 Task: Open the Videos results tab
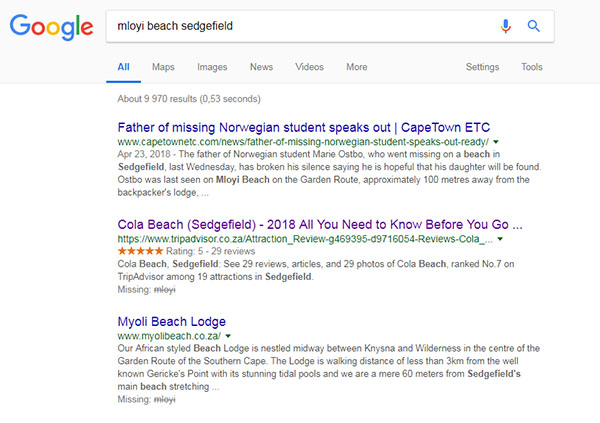point(310,67)
